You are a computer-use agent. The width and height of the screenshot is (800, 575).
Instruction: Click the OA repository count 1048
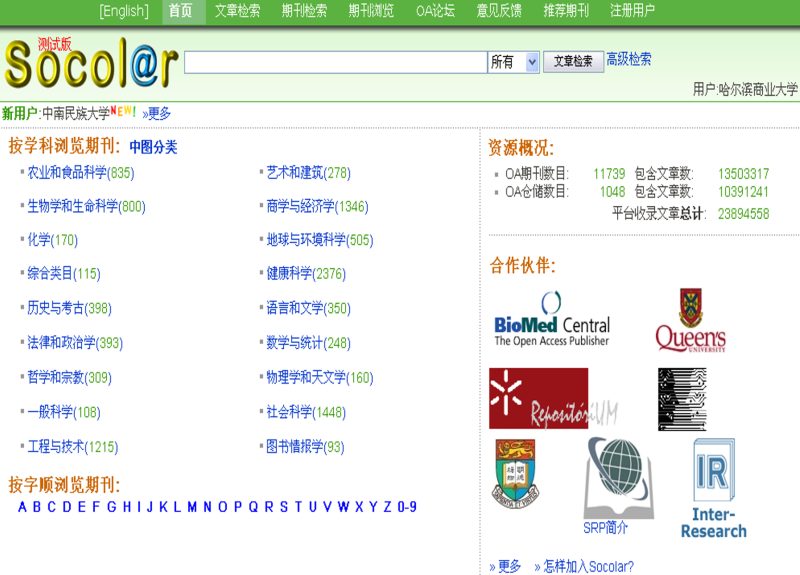(x=612, y=192)
